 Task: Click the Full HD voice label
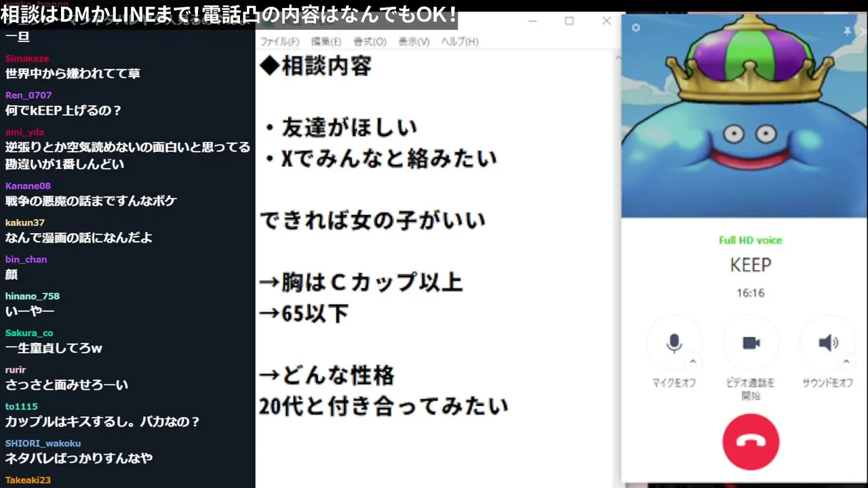pos(751,240)
